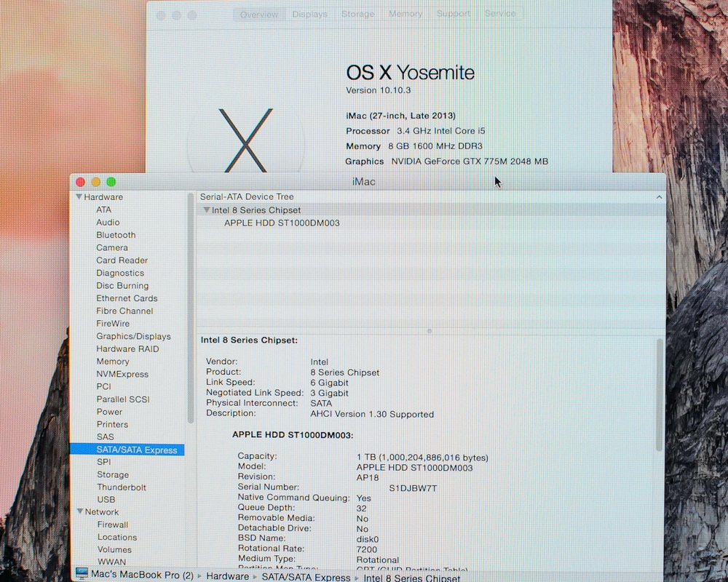Show Graphics/Displays details

click(133, 336)
